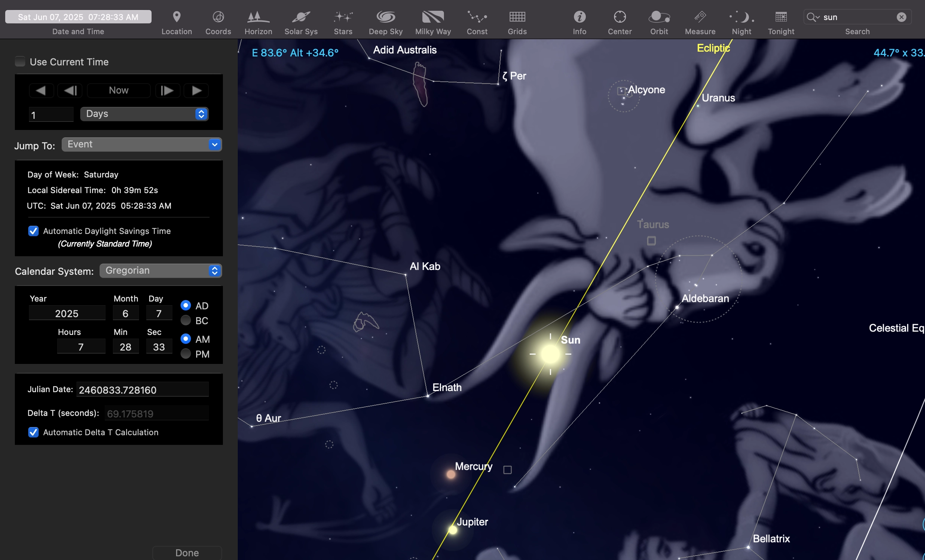Click inside the search box
The width and height of the screenshot is (925, 560).
pos(858,17)
